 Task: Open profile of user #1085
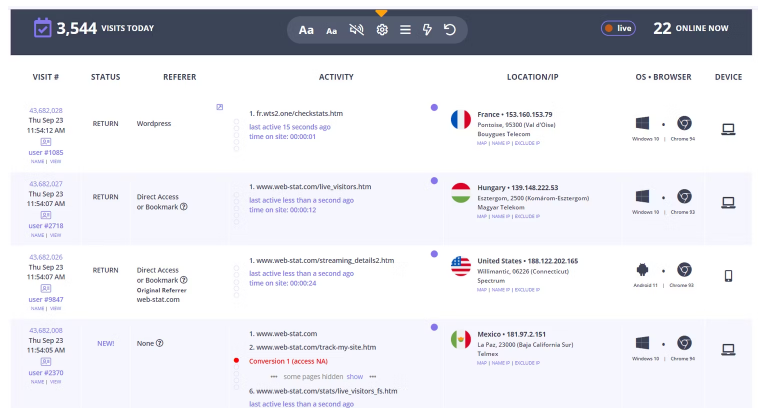(x=46, y=152)
